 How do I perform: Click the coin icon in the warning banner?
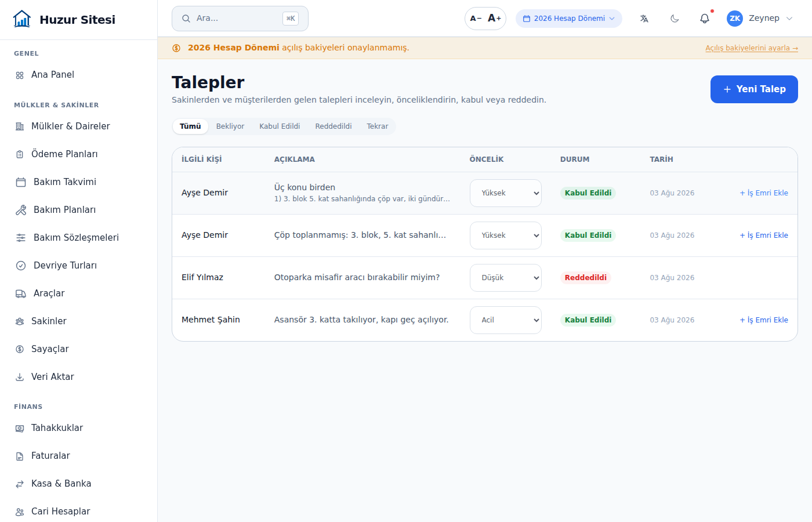176,48
